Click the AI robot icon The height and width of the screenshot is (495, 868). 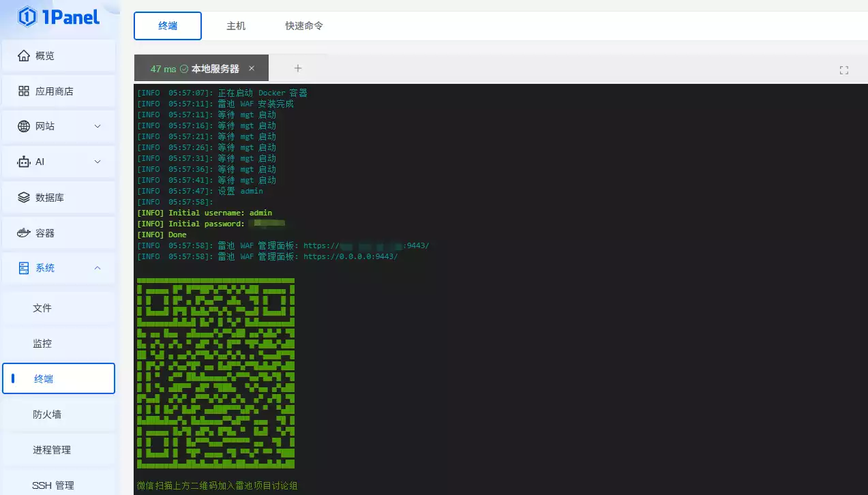point(24,162)
